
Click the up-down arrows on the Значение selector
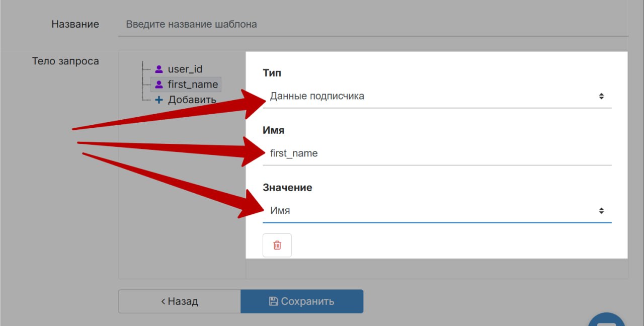click(601, 211)
